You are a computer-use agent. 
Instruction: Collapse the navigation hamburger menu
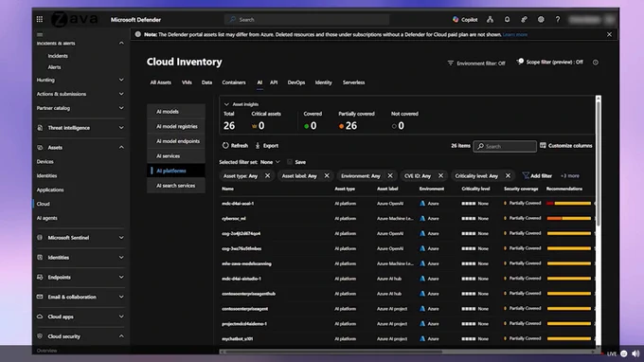(x=40, y=34)
